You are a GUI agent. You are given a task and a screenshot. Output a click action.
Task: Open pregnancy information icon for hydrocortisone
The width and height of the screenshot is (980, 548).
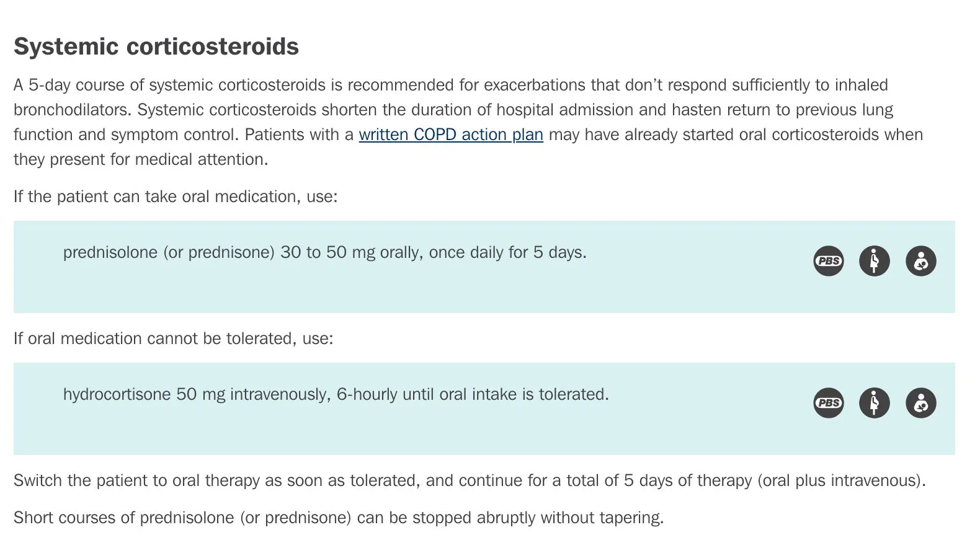[x=874, y=403]
